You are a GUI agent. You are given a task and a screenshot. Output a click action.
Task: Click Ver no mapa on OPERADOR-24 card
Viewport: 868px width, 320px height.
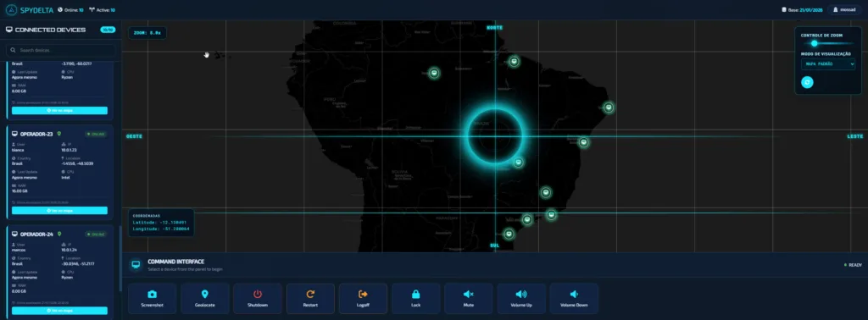click(x=60, y=311)
